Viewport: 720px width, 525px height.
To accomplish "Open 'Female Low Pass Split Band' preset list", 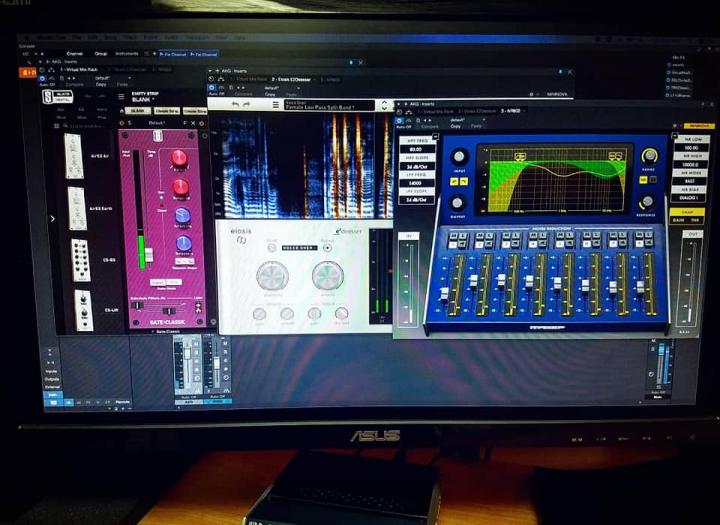I will [329, 105].
